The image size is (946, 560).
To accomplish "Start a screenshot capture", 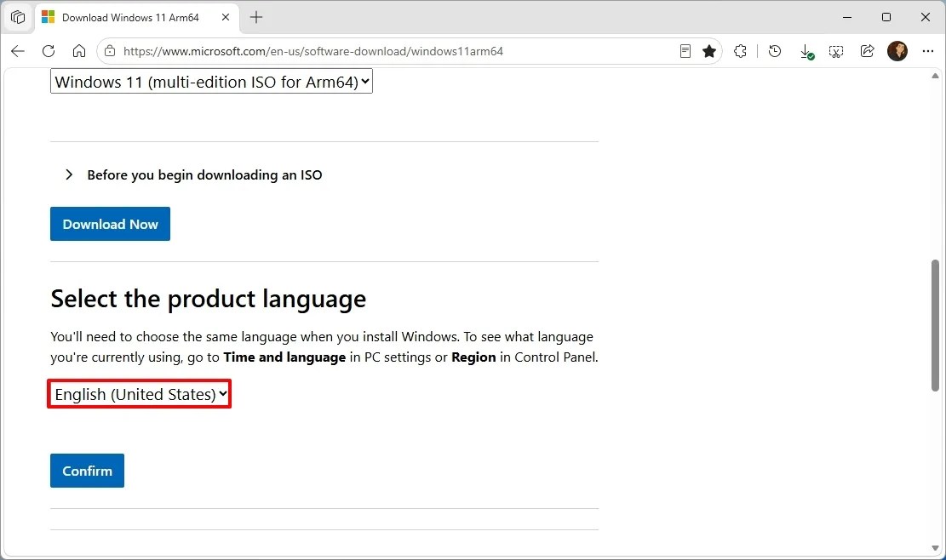I will point(836,52).
